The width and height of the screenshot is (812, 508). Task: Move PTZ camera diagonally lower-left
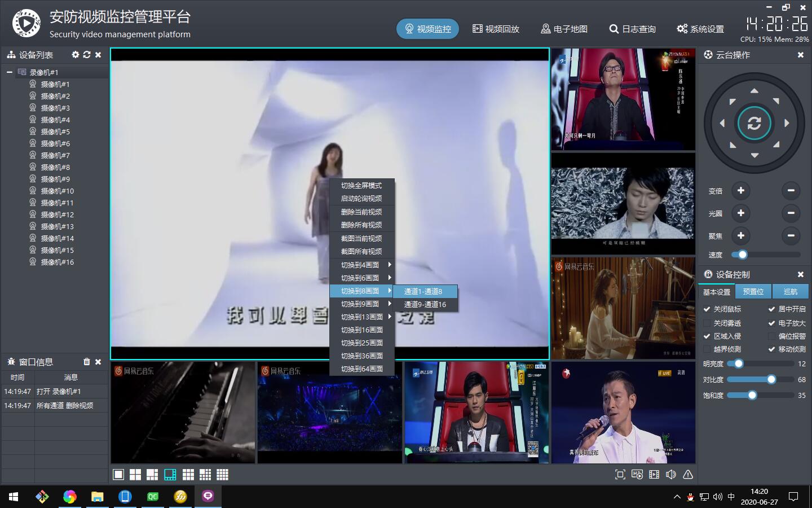tap(732, 144)
